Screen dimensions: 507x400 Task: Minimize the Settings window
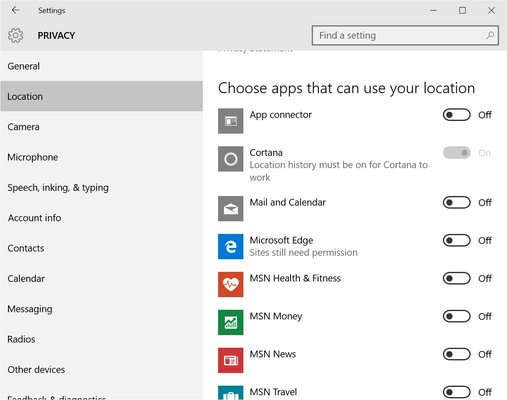(x=433, y=10)
